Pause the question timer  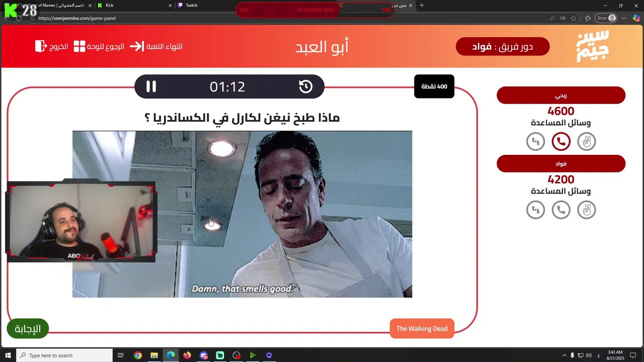151,86
